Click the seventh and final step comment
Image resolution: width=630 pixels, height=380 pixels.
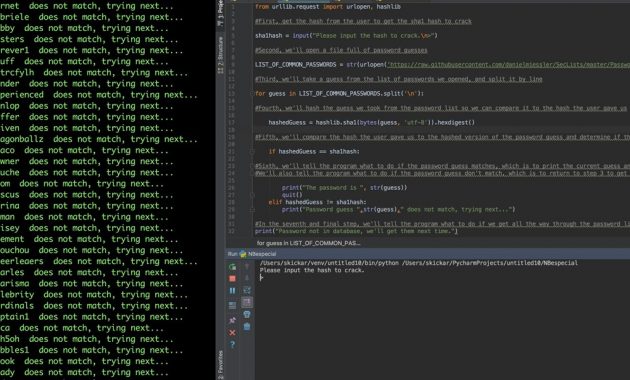442,224
